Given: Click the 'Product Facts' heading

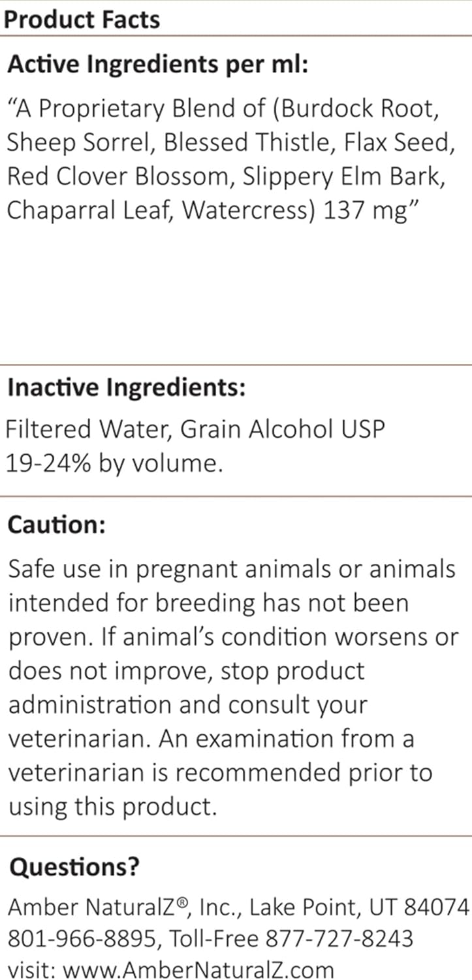Looking at the screenshot, I should (82, 19).
